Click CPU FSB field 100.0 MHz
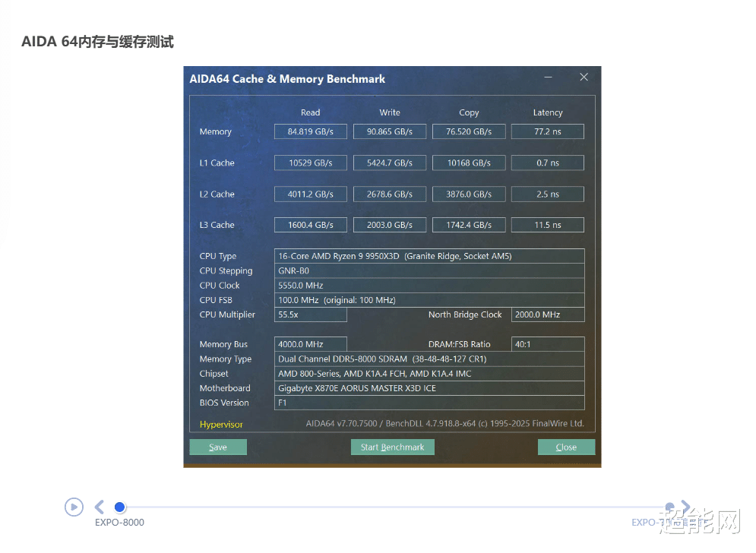Screen dimensions: 756x553 [429, 300]
